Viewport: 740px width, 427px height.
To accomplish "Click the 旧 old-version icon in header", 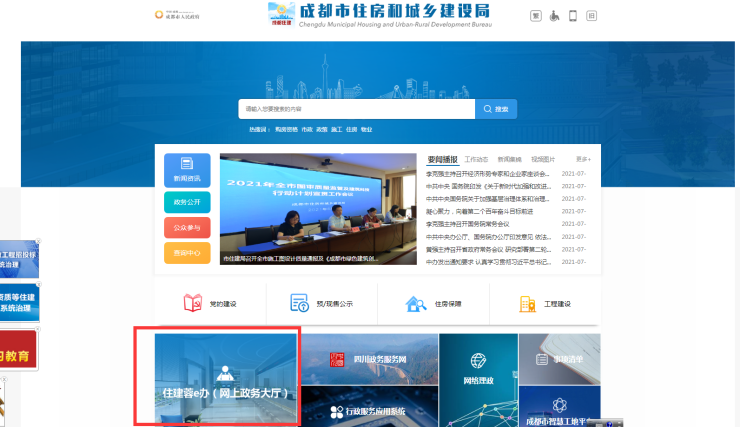I will pos(591,16).
